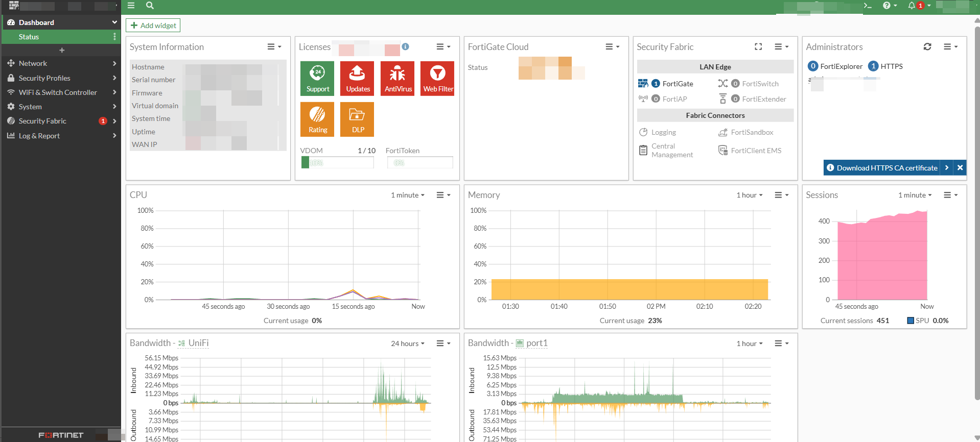Dismiss the HTTPS certificate notification
Image resolution: width=980 pixels, height=442 pixels.
click(960, 168)
